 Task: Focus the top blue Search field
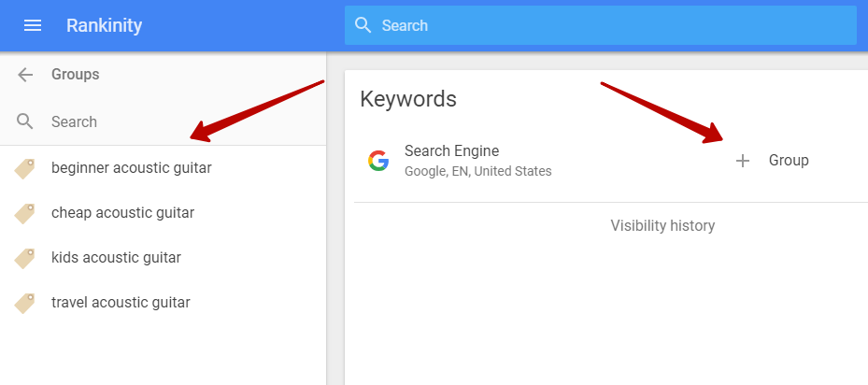(x=601, y=25)
